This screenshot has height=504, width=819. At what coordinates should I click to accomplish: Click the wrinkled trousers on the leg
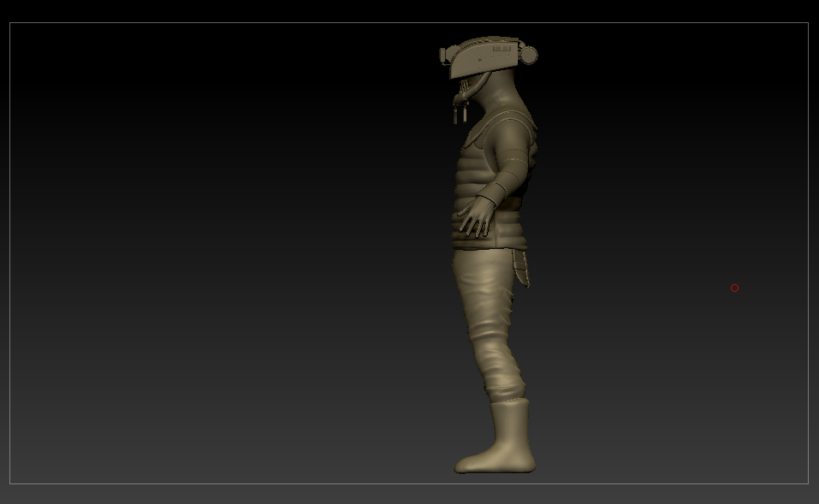(489, 323)
